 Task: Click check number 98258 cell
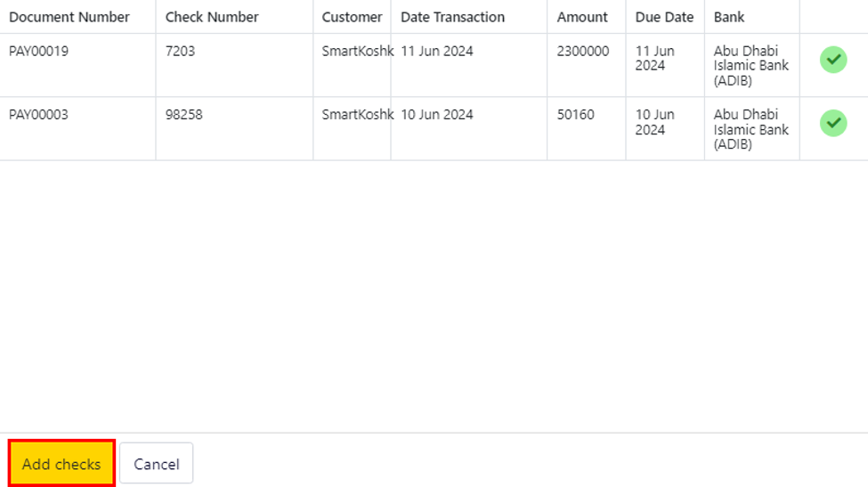183,115
